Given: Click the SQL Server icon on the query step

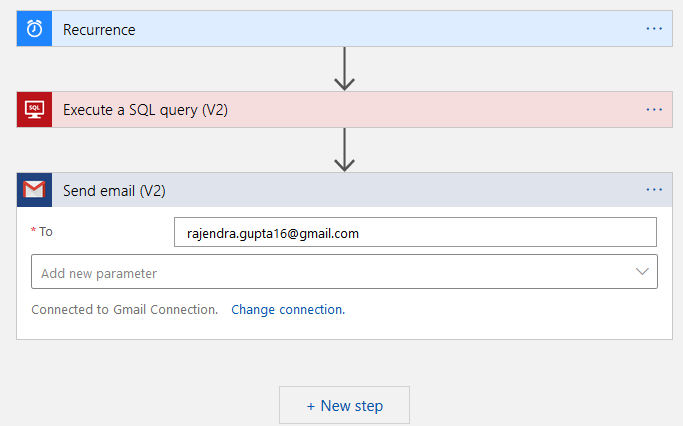Looking at the screenshot, I should tap(34, 109).
